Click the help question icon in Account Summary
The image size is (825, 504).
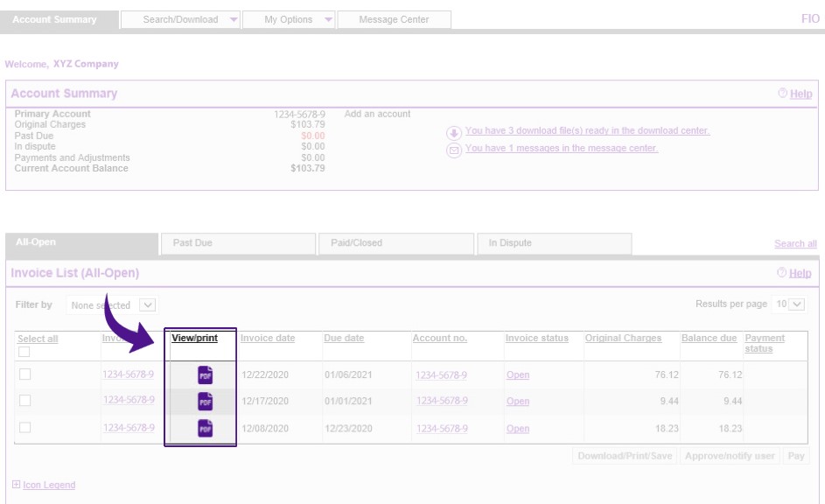pos(782,93)
